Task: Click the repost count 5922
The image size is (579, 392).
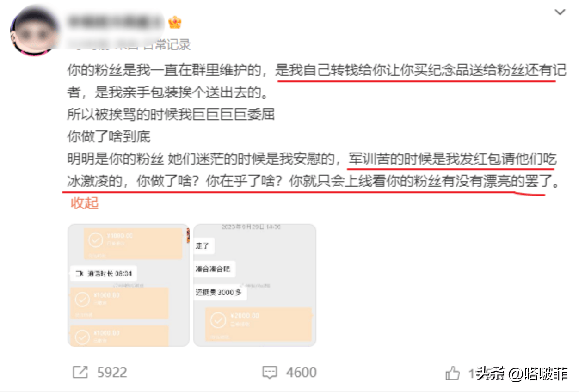Action: [112, 373]
